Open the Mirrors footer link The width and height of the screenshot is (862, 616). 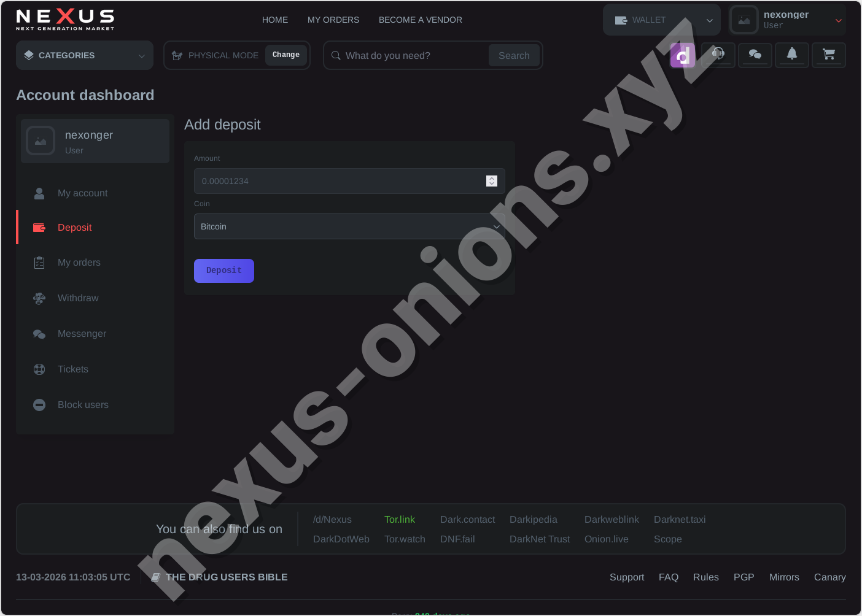[x=784, y=577]
